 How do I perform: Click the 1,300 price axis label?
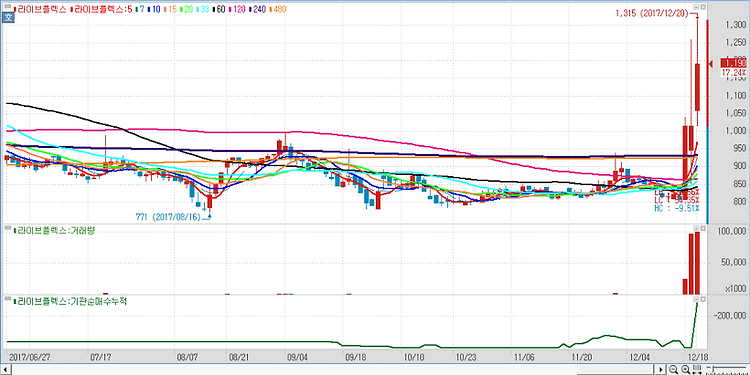pos(735,25)
